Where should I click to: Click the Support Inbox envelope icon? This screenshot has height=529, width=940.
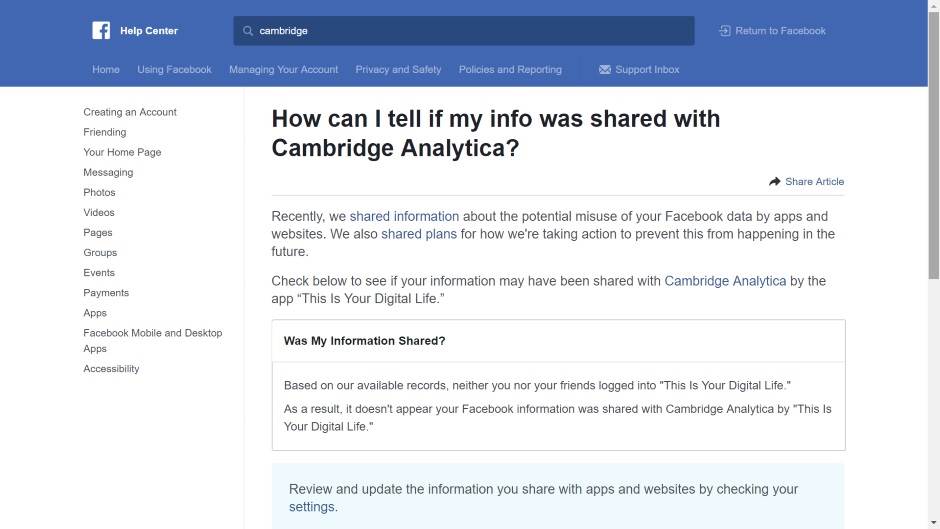click(604, 70)
